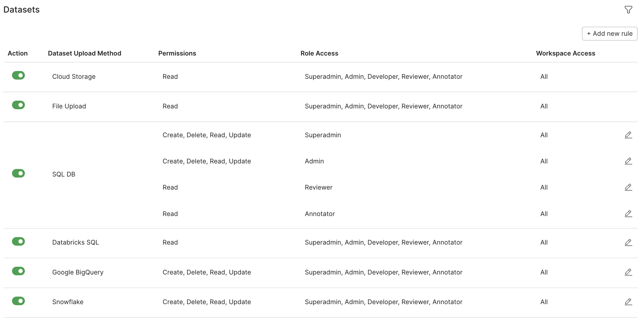Edit the Snowflake rule
644x322 pixels.
pyautogui.click(x=628, y=302)
